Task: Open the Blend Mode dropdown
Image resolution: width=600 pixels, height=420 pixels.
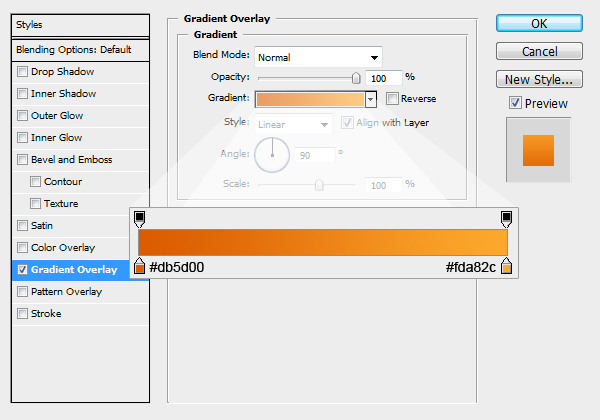Action: pos(318,57)
